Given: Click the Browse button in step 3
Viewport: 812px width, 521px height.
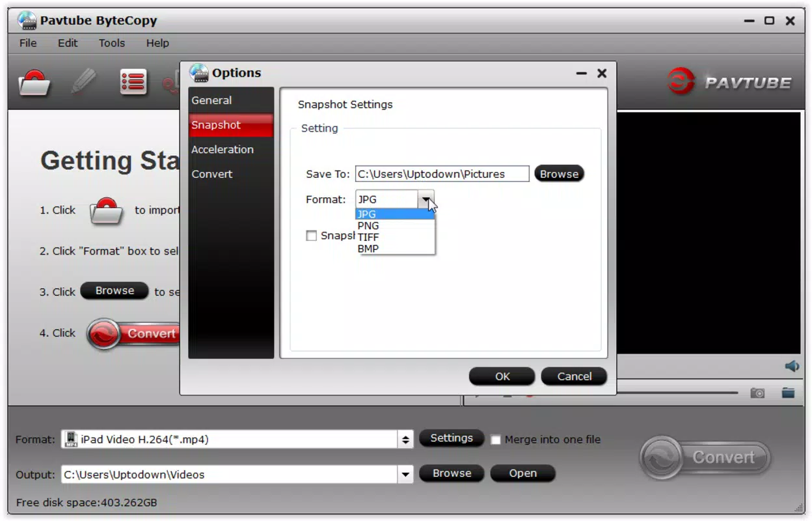Looking at the screenshot, I should click(x=115, y=291).
